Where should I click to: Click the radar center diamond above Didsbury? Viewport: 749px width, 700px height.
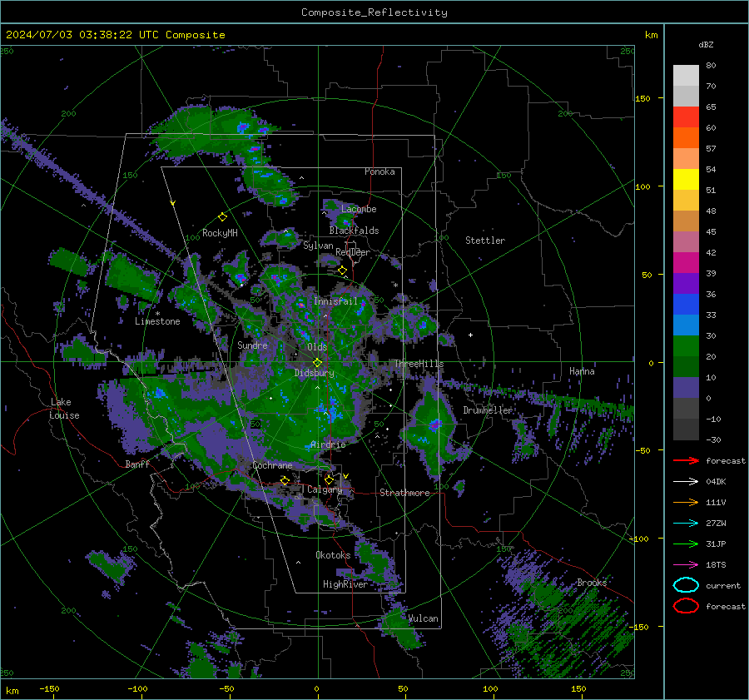point(317,363)
